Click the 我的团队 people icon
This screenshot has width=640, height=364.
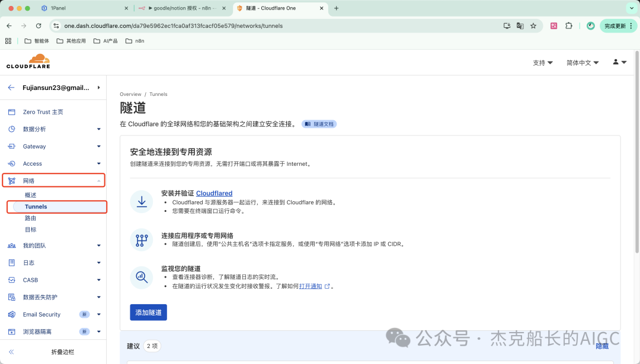tap(12, 246)
